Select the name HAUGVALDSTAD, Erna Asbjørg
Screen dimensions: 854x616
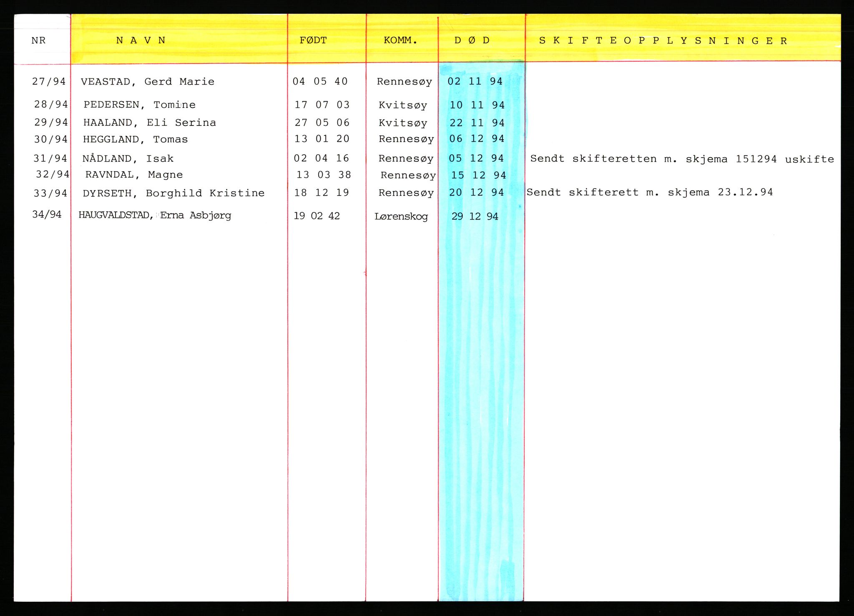[x=155, y=215]
